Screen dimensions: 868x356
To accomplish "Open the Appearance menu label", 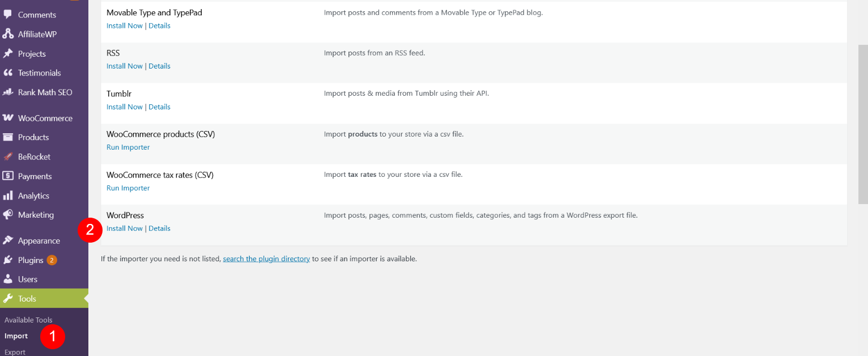I will tap(39, 241).
